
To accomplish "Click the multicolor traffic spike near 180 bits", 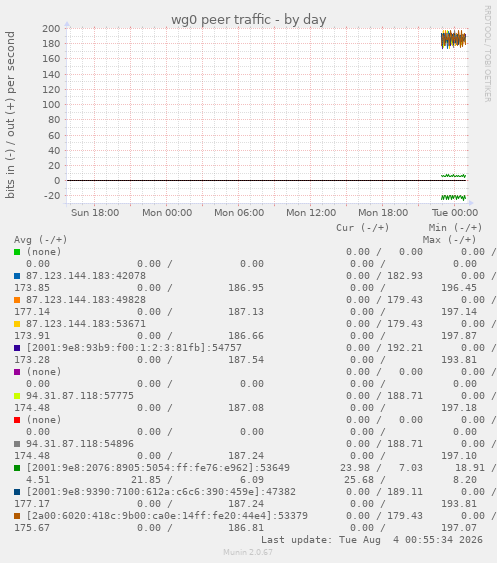I will (x=454, y=39).
